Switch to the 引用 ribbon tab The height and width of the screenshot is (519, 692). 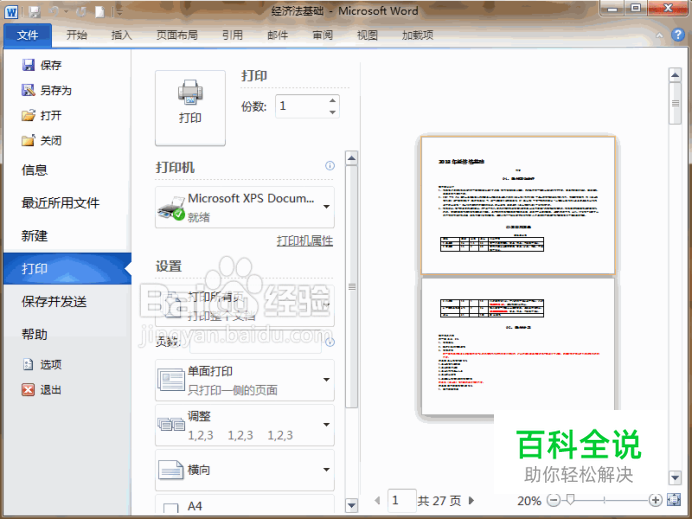click(x=232, y=35)
